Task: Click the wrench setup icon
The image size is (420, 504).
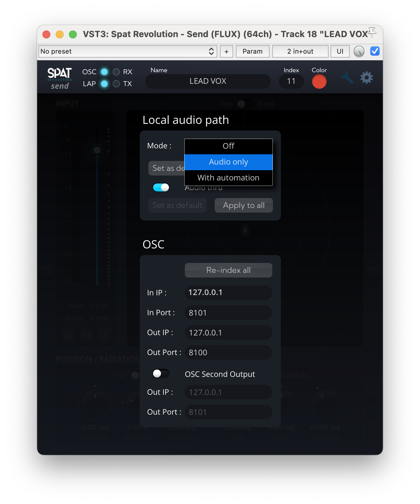Action: tap(347, 78)
